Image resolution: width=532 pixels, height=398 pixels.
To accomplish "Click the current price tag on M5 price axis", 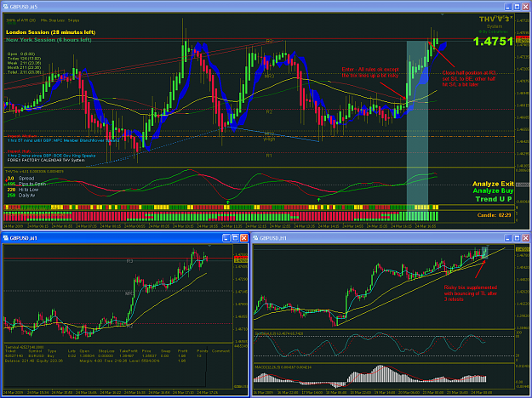I will click(523, 40).
